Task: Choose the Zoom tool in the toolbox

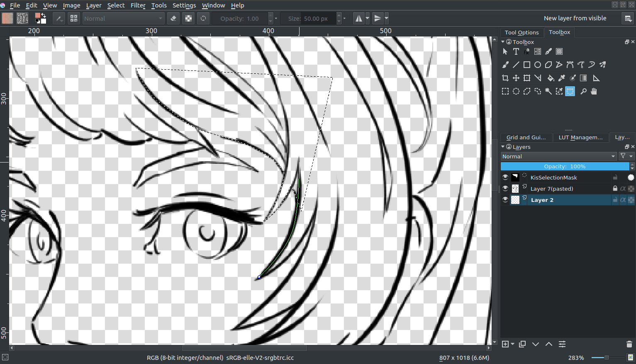Action: click(584, 91)
